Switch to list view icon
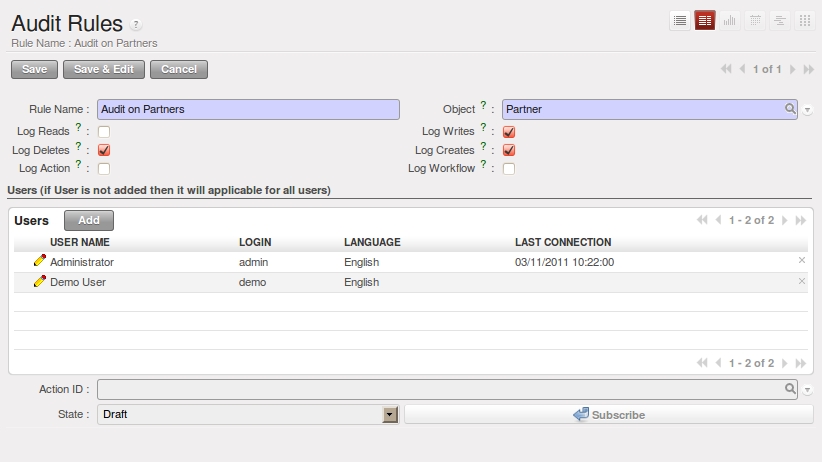 [x=680, y=21]
